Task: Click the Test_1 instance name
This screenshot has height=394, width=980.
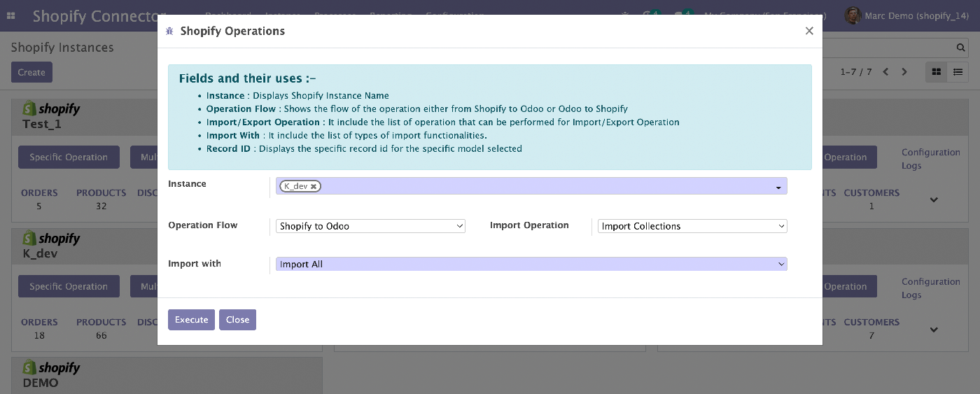Action: [x=42, y=124]
